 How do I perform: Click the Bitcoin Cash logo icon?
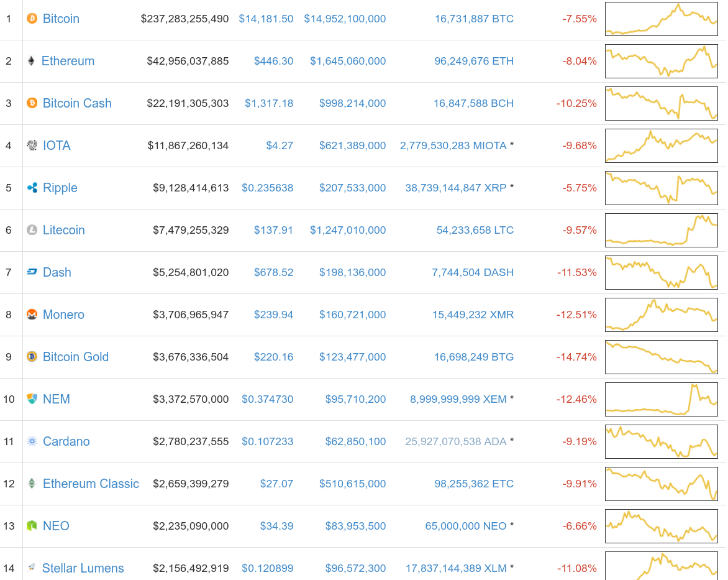click(32, 103)
